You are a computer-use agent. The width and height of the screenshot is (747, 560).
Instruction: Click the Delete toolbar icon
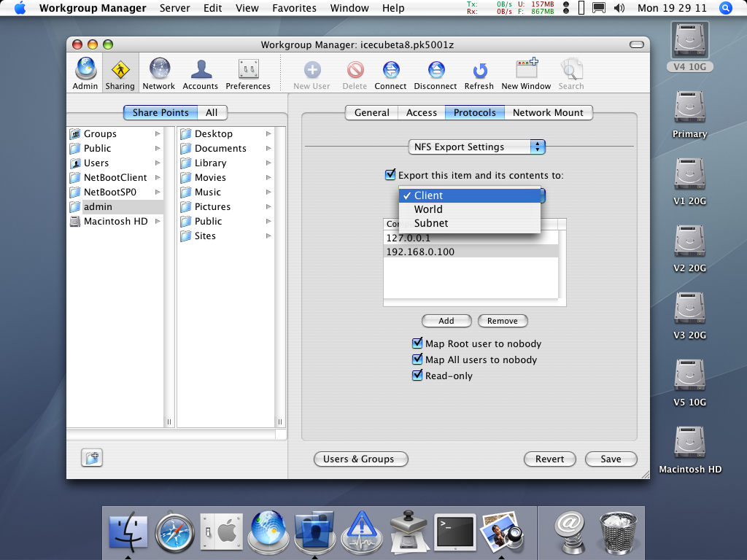coord(355,75)
